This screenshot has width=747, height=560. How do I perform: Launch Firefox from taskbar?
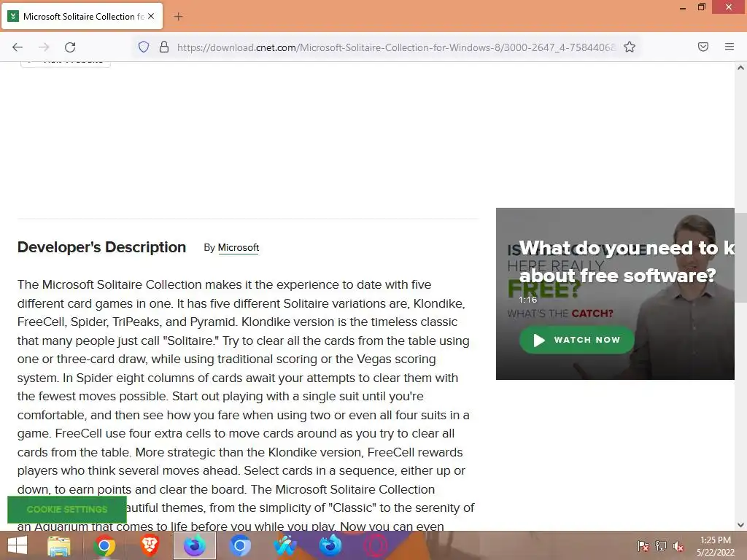330,545
